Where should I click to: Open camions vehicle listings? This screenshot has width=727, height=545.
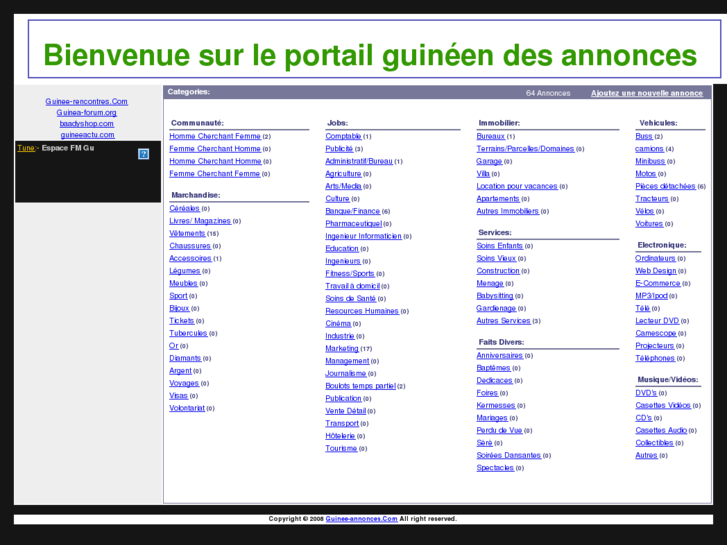pos(649,148)
